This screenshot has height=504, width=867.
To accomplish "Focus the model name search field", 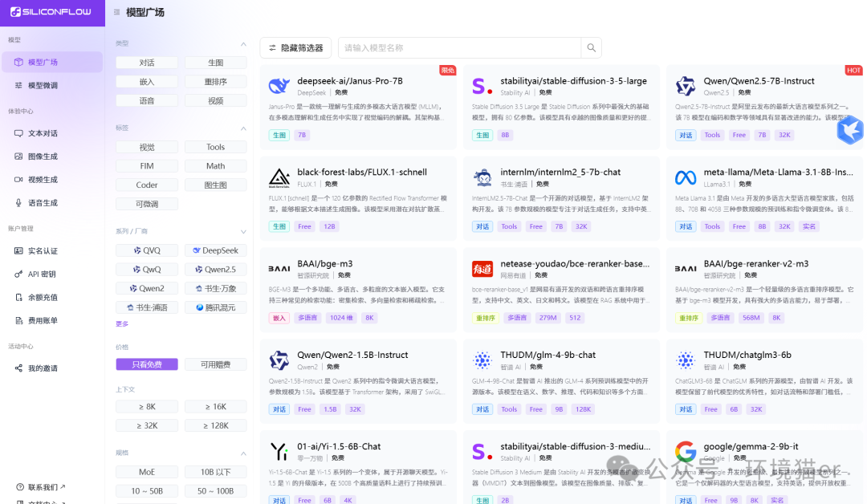I will (459, 48).
